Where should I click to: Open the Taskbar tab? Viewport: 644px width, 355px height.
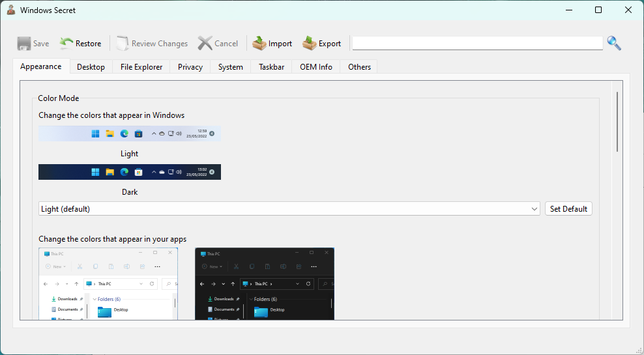click(271, 67)
